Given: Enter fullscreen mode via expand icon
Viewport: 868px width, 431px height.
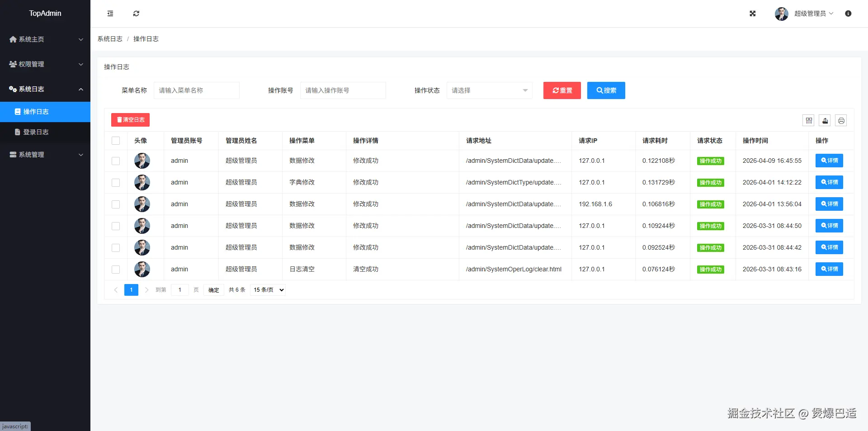Looking at the screenshot, I should (753, 14).
